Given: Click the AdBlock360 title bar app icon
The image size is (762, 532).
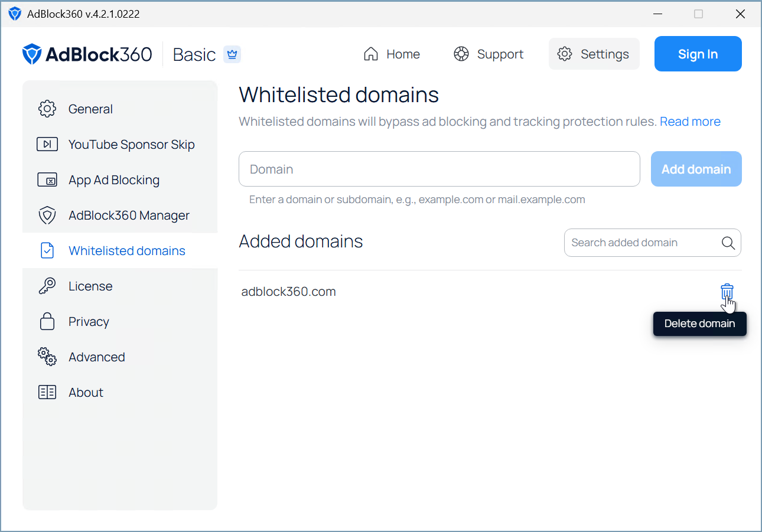Looking at the screenshot, I should pyautogui.click(x=15, y=14).
